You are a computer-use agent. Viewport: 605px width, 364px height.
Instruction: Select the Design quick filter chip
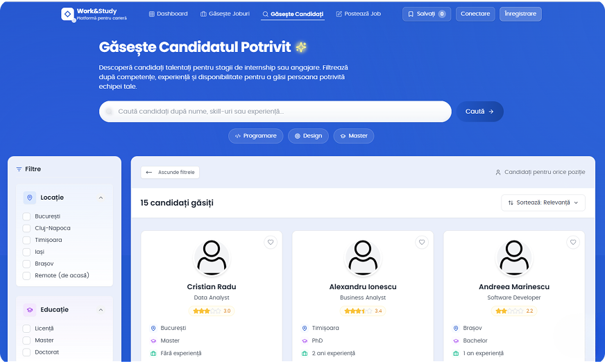pos(308,136)
